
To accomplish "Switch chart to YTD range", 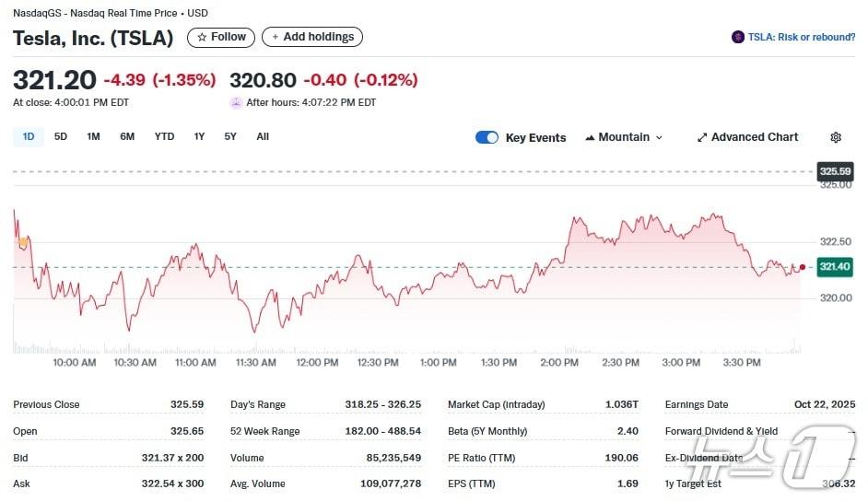I will tap(164, 136).
